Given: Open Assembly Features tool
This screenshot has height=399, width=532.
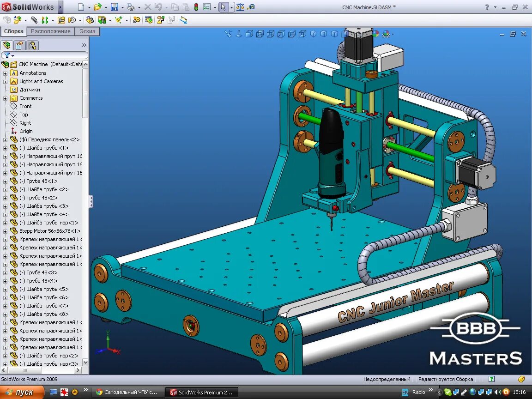Looking at the screenshot, I should pyautogui.click(x=102, y=20).
